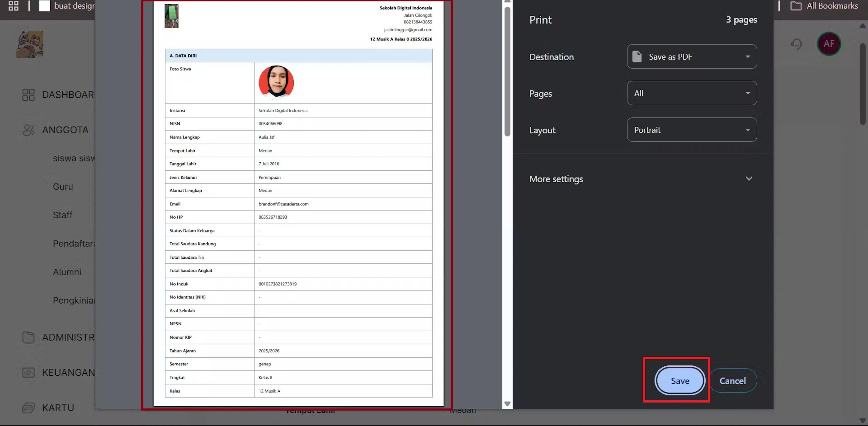Click the Semester value 'genap'
868x426 pixels.
click(264, 364)
